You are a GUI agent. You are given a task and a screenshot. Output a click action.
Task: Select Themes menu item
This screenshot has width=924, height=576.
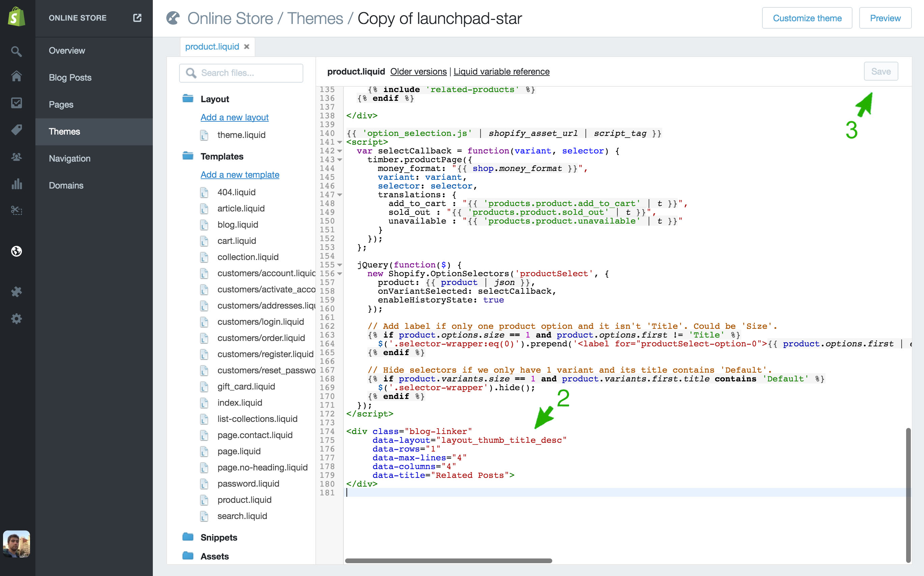(94, 132)
